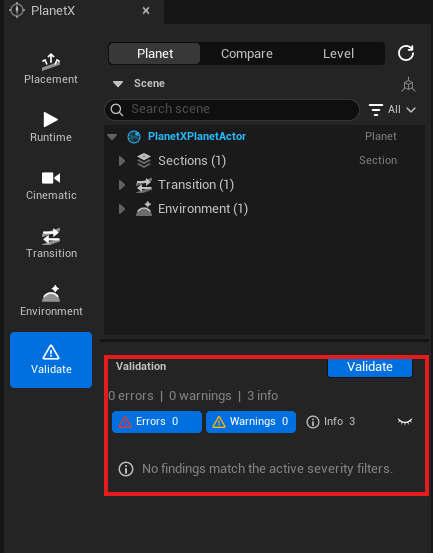Collapse the PlanetXPlanetActor tree node
Screen dimensions: 433x553
[x=112, y=136]
